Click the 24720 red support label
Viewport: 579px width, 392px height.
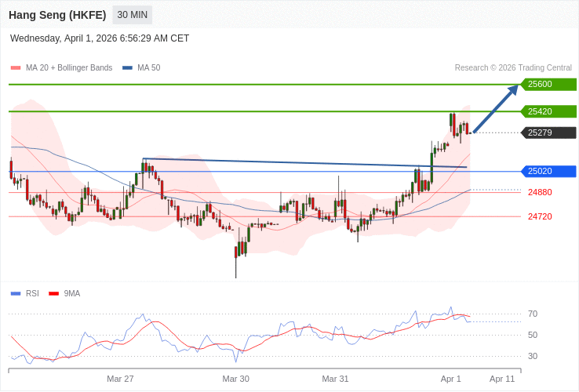(x=540, y=216)
